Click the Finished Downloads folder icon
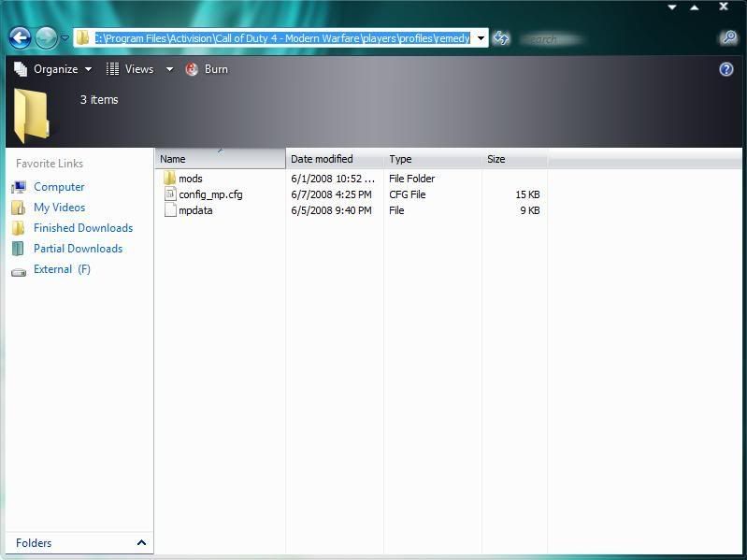Image resolution: width=747 pixels, height=560 pixels. click(18, 228)
